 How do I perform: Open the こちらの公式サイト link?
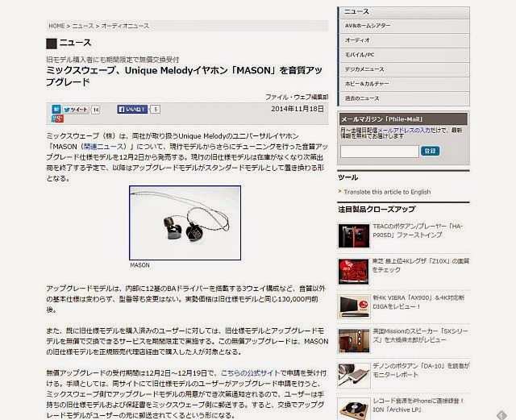pyautogui.click(x=251, y=373)
